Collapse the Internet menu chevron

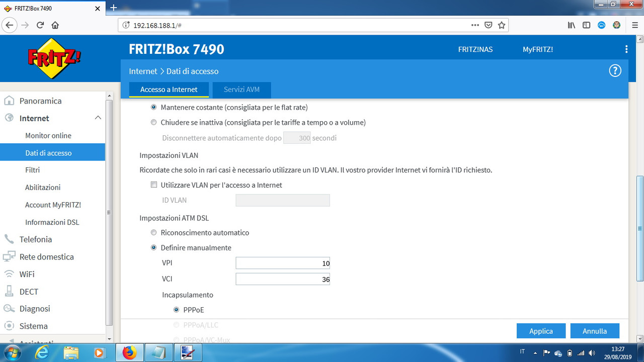[x=98, y=118]
